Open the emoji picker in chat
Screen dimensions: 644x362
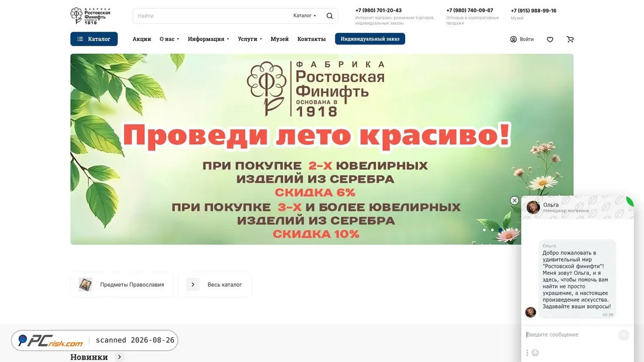pyautogui.click(x=535, y=353)
